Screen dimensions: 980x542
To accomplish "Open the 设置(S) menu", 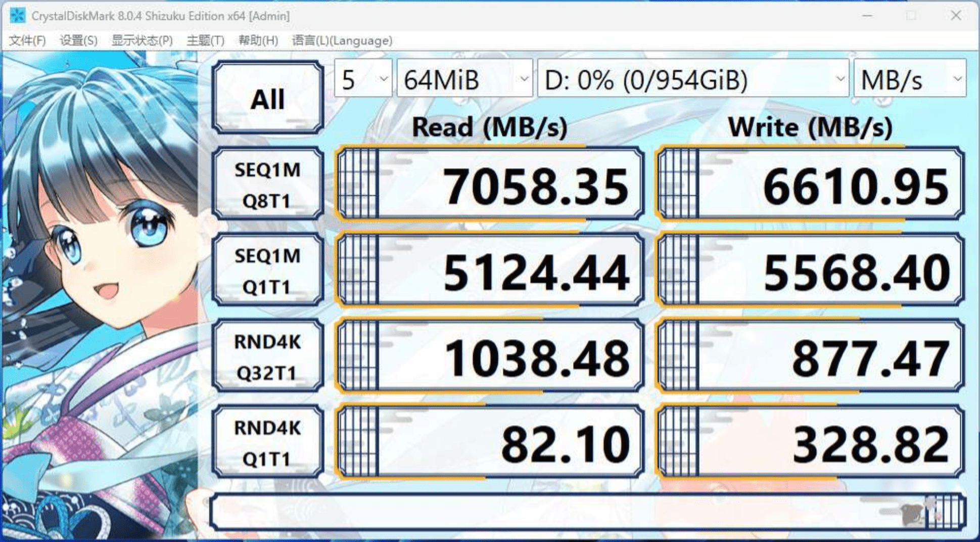I will 78,40.
